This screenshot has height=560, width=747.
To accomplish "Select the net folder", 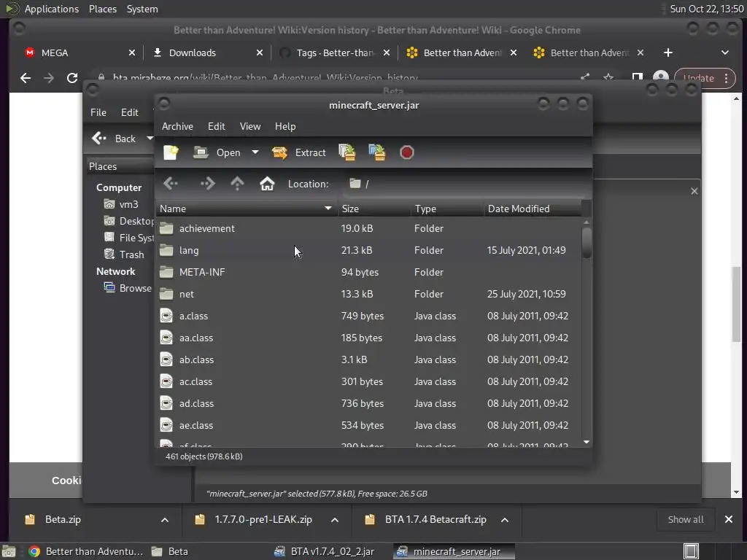I will click(x=368, y=295).
